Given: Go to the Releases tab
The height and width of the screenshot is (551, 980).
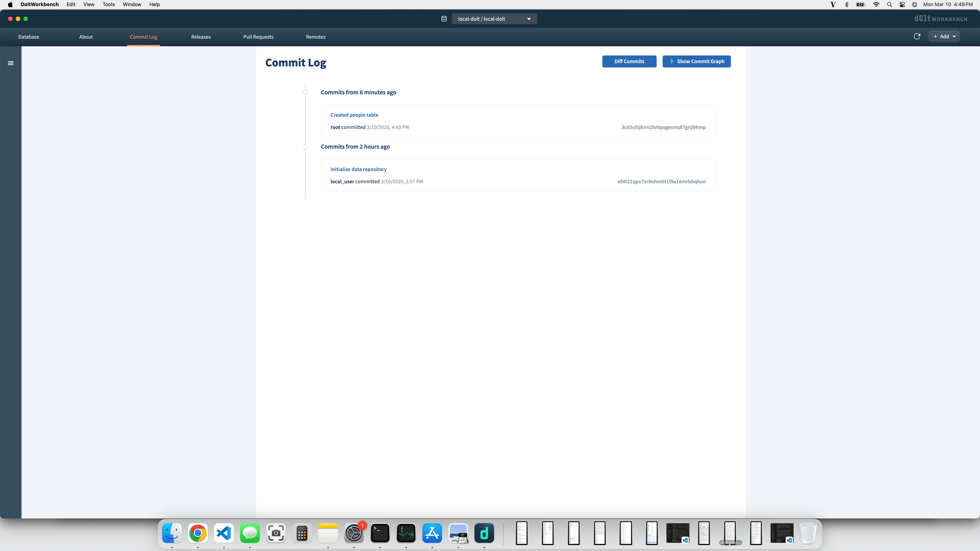Looking at the screenshot, I should tap(201, 37).
